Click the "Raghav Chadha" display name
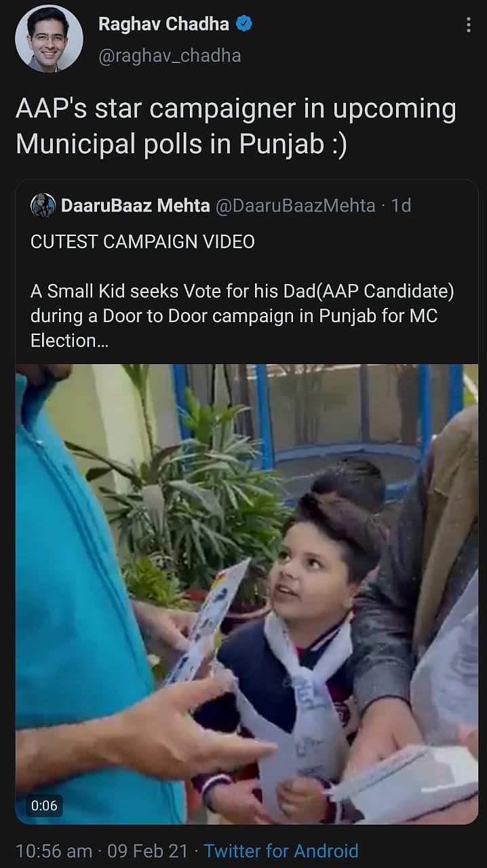Image resolution: width=487 pixels, height=868 pixels. pyautogui.click(x=165, y=24)
